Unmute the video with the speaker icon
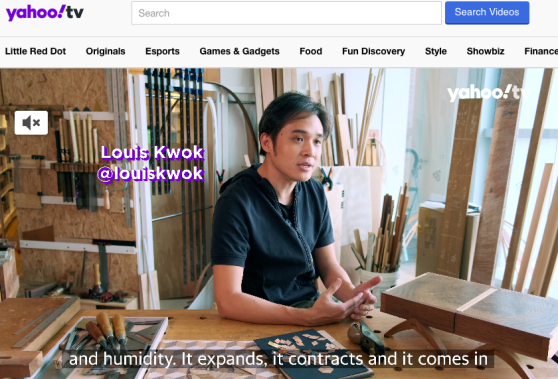This screenshot has height=379, width=558. pyautogui.click(x=31, y=123)
